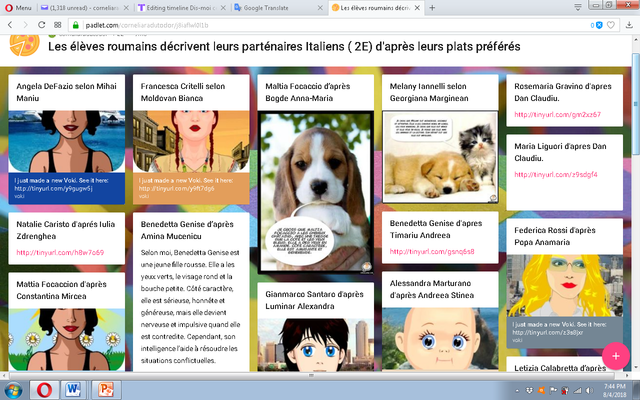Open Gianmarco Santaro anime boy avatar
Viewport: 640px width, 400px height.
click(316, 344)
